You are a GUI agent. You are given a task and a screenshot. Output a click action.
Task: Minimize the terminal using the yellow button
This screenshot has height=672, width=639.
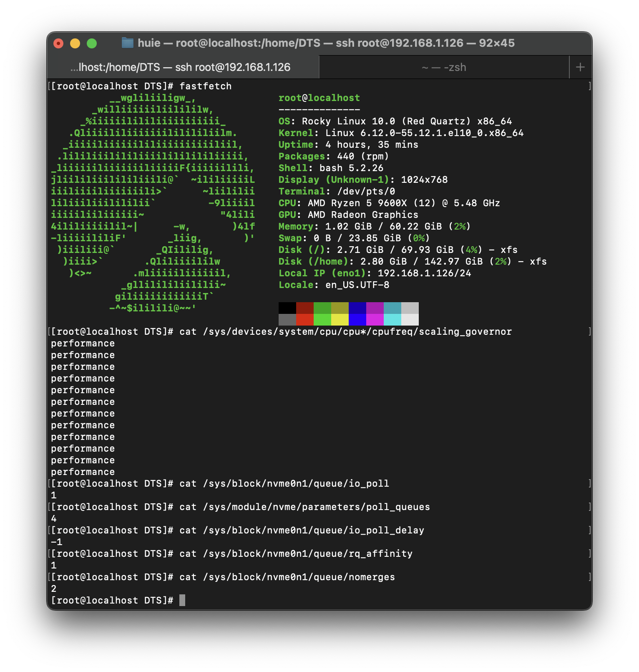pos(75,43)
